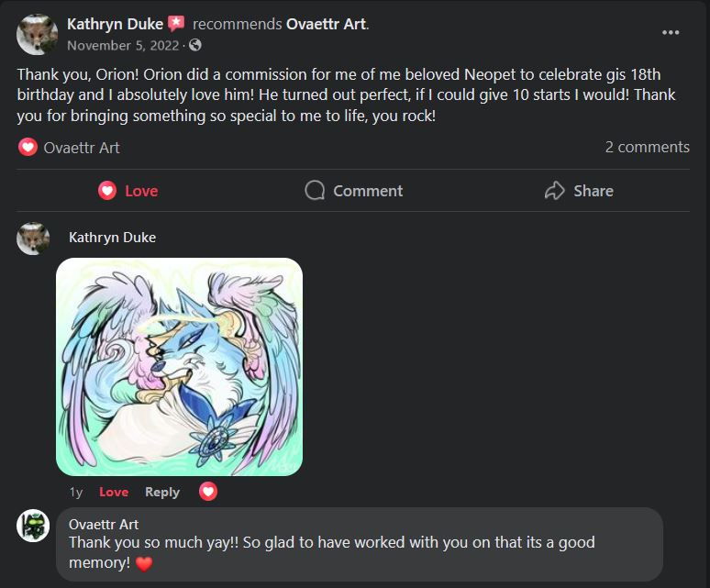This screenshot has height=588, width=710.
Task: Reply to Kathryn Duke's image comment
Action: tap(162, 492)
